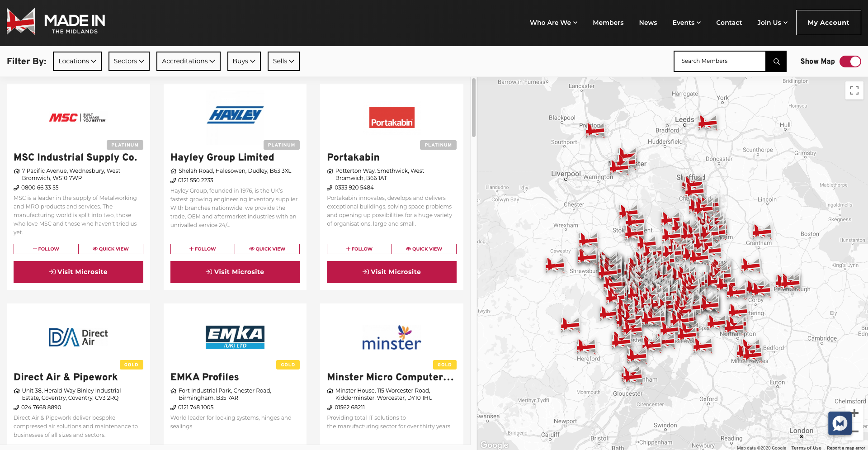This screenshot has height=450, width=868.
Task: Follow Hayley Group Limited
Action: (203, 249)
